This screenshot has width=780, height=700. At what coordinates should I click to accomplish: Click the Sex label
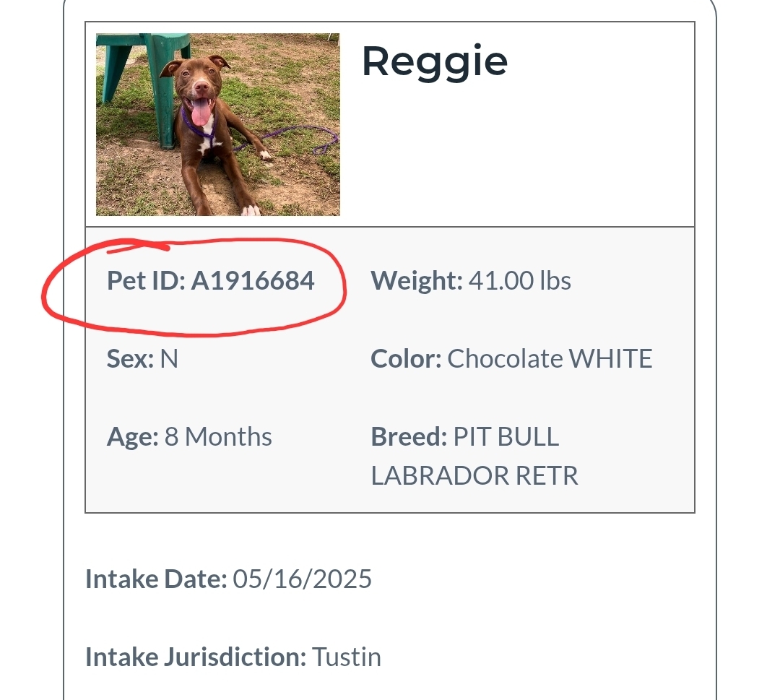pos(130,359)
